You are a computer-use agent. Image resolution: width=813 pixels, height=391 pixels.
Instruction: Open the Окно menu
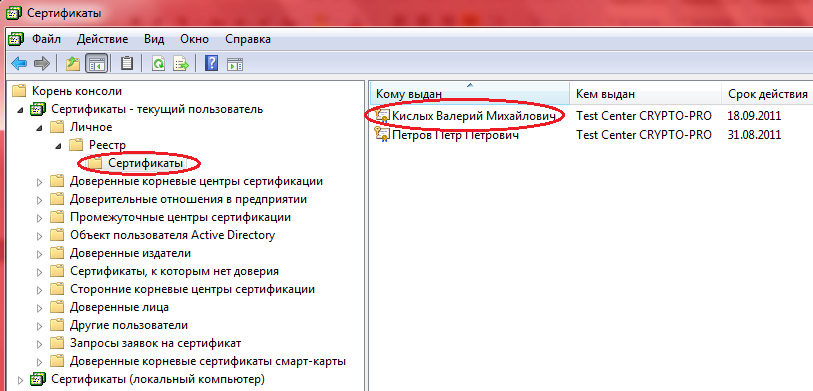tap(194, 39)
